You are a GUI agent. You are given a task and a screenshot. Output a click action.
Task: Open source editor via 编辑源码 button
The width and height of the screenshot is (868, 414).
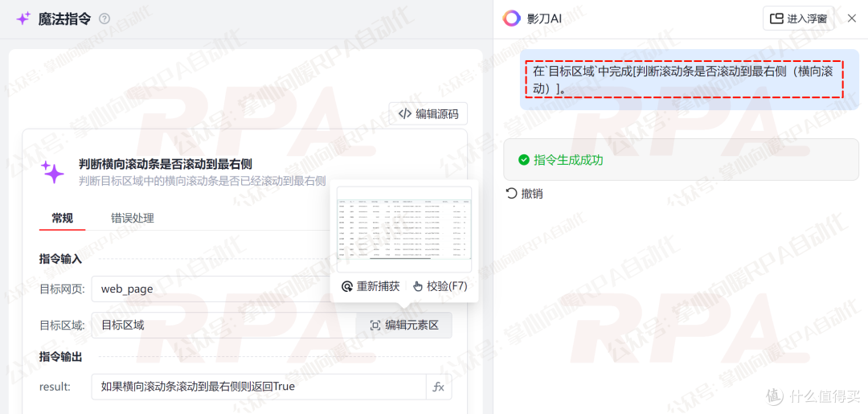pyautogui.click(x=428, y=114)
